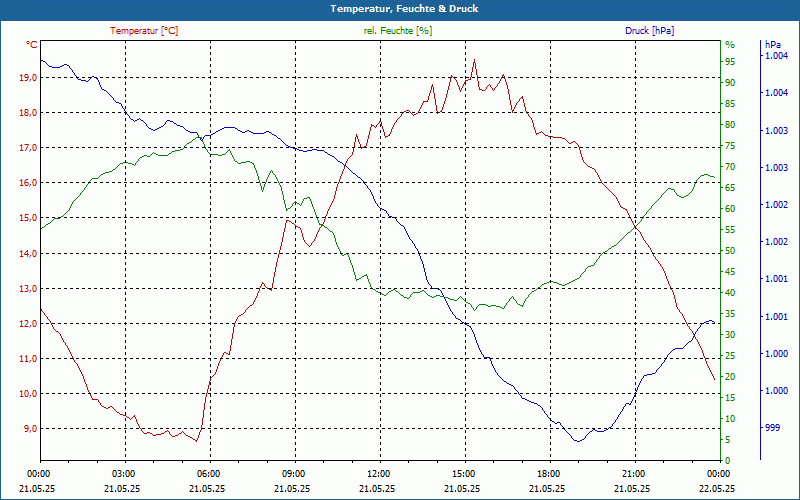Click the "12,0" temperature axis tick

pyautogui.click(x=29, y=324)
